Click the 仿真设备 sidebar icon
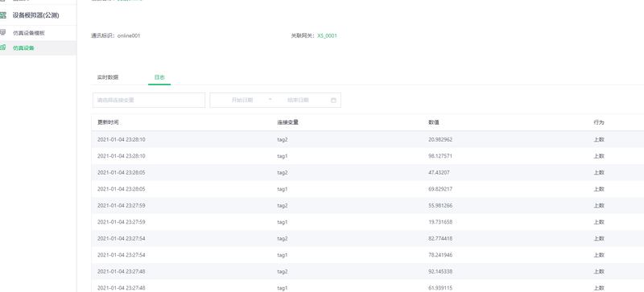The image size is (644, 292). pyautogui.click(x=3, y=47)
